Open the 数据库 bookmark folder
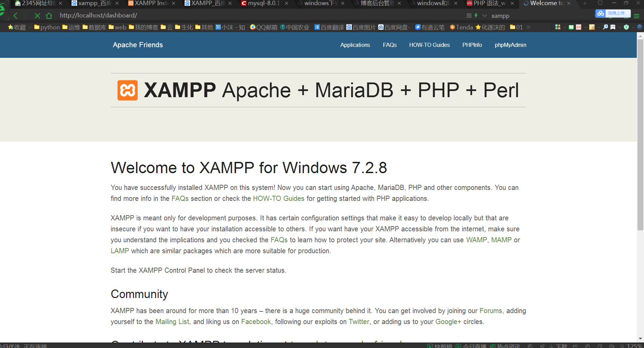644x348 pixels. pos(95,27)
